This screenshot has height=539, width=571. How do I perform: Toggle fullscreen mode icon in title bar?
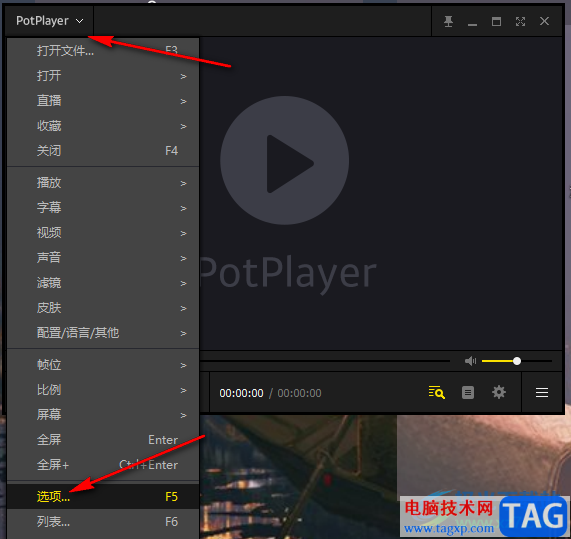coord(520,21)
